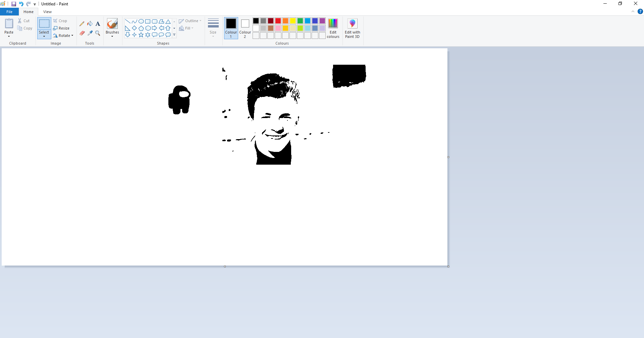Click the Resize button

pos(61,28)
